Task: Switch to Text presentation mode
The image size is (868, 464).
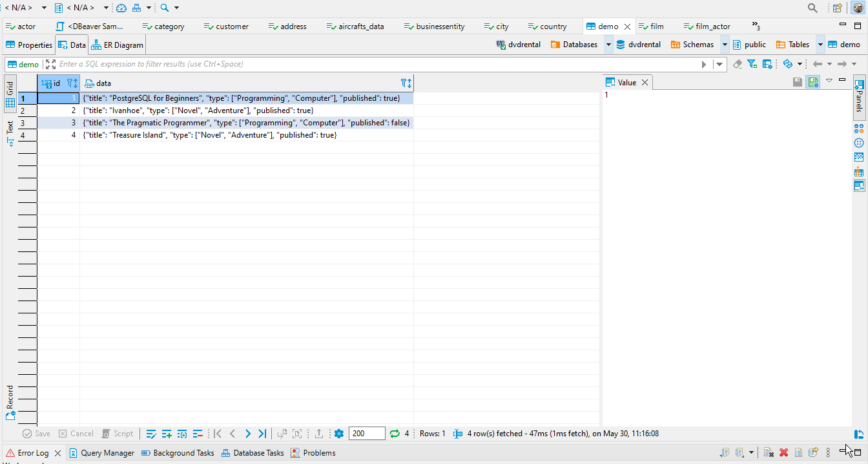Action: [10, 127]
